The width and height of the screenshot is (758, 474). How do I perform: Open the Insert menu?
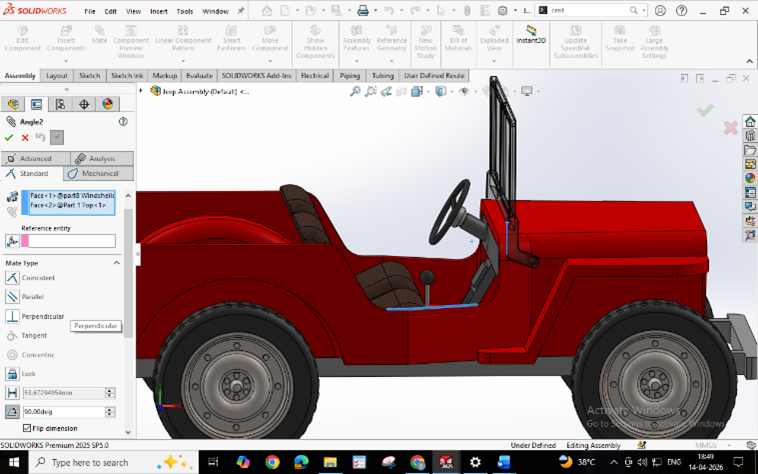click(159, 11)
